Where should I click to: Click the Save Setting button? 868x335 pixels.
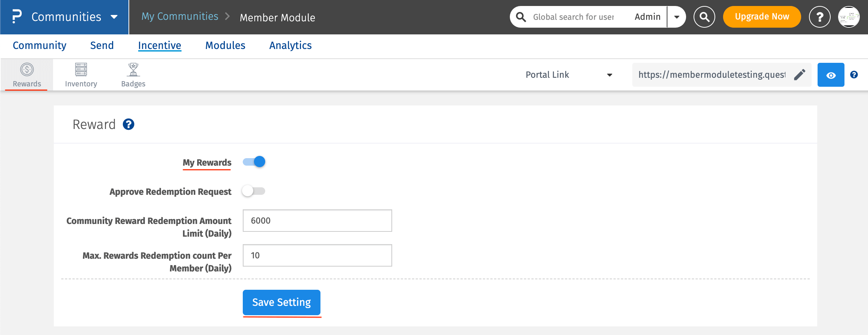[x=282, y=302]
